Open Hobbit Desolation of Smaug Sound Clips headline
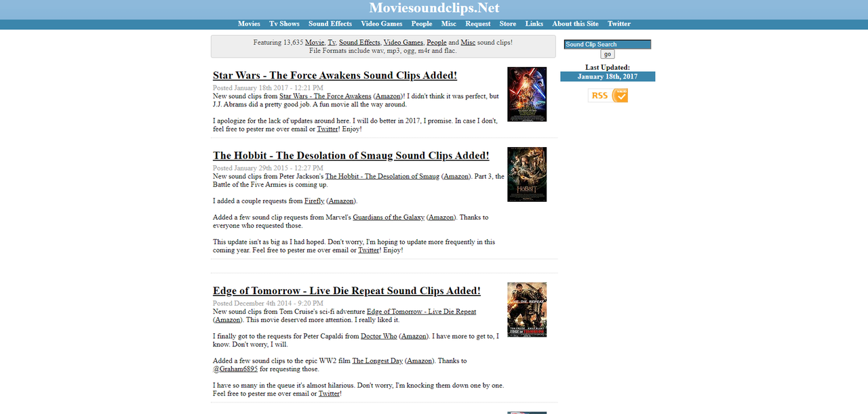The height and width of the screenshot is (414, 868). pos(351,155)
